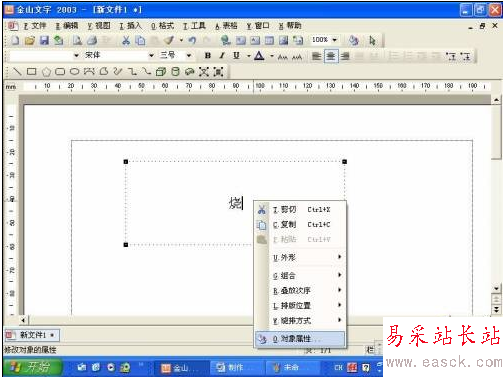Select the pointer arrow tool
The image size is (503, 377).
372,40
